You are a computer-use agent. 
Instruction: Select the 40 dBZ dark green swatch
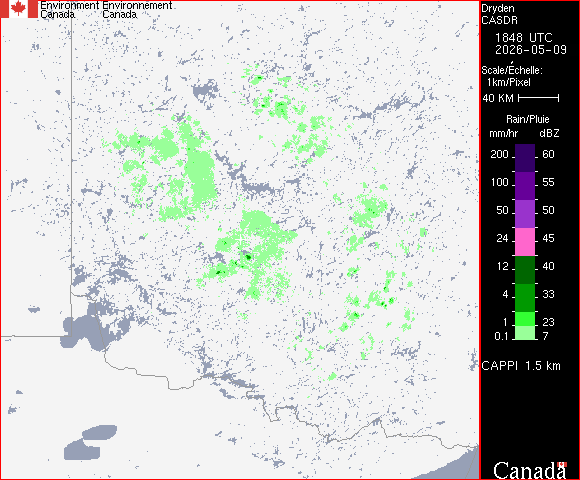coord(525,270)
